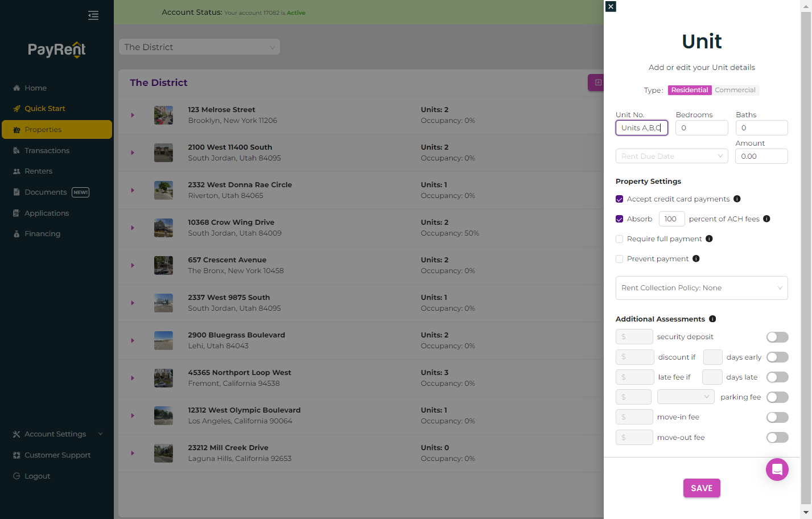Image resolution: width=812 pixels, height=519 pixels.
Task: Expand the 657 Crescent Avenue row
Action: [133, 266]
